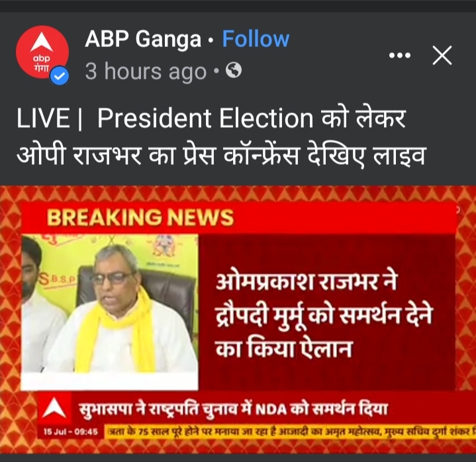
Task: Close the post with the X icon
Action: (442, 56)
